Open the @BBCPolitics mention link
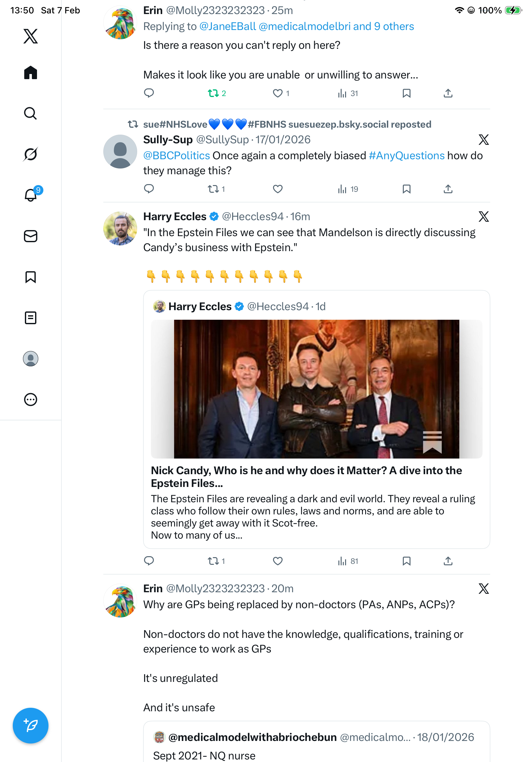 (x=176, y=156)
